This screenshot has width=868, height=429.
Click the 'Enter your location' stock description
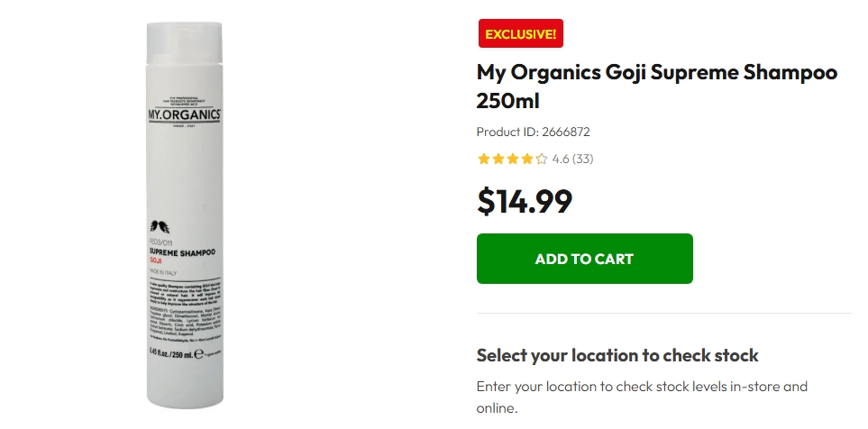click(642, 397)
